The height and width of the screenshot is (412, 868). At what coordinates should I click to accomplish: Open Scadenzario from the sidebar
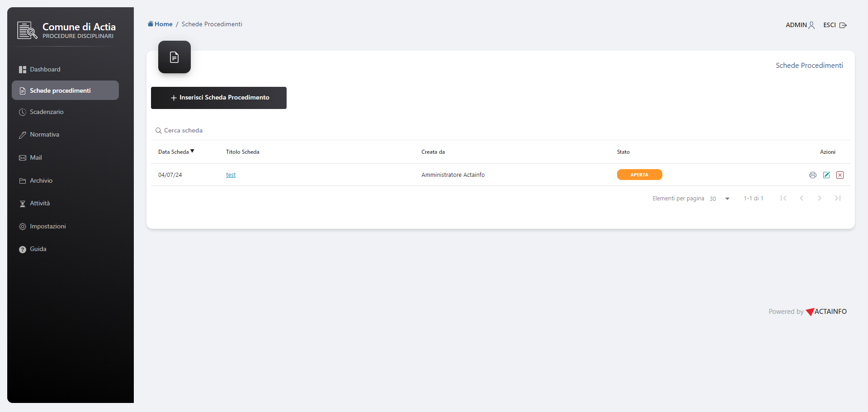click(47, 112)
